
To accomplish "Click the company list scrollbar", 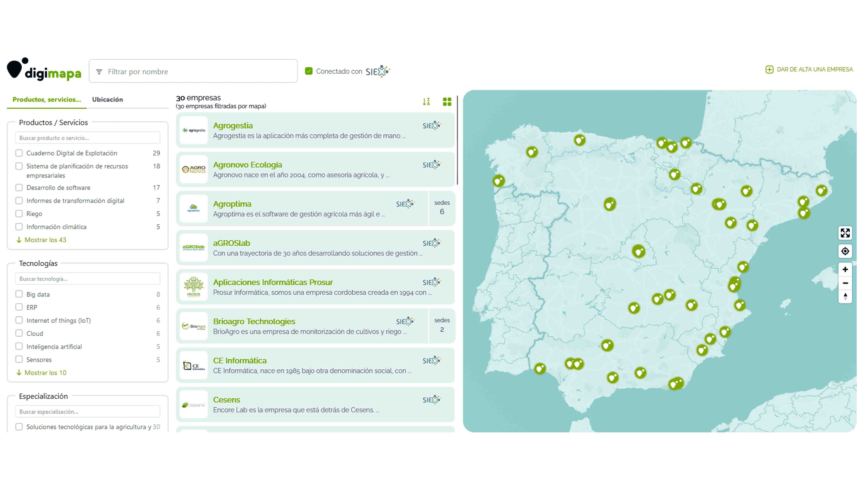I will click(457, 140).
